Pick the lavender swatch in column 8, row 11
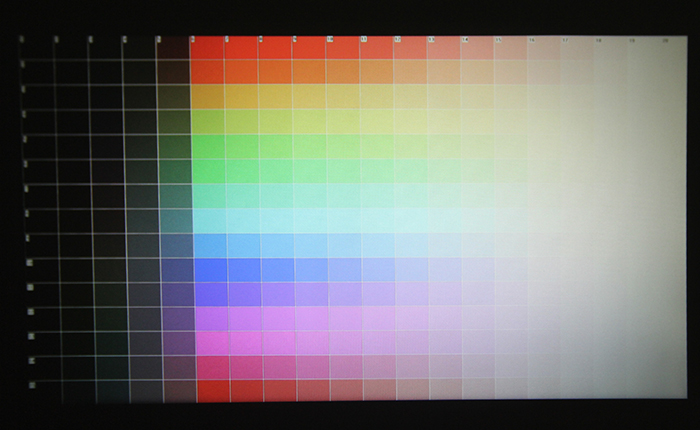Viewport: 700px width, 430px height. [278, 295]
